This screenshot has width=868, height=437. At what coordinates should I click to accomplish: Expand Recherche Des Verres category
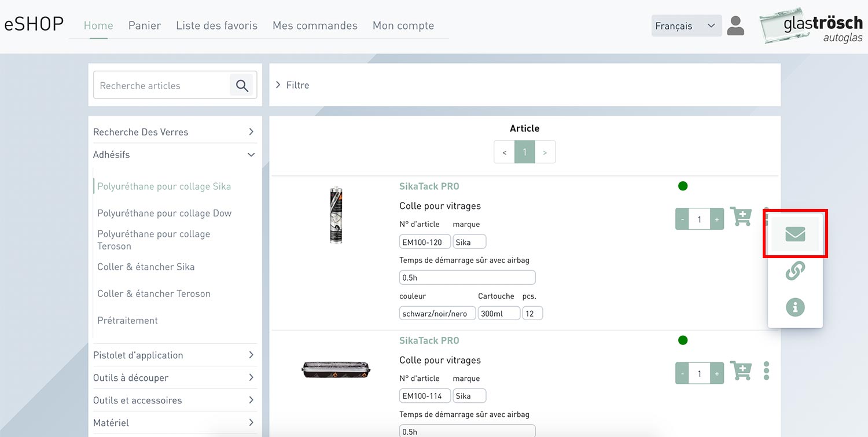174,132
